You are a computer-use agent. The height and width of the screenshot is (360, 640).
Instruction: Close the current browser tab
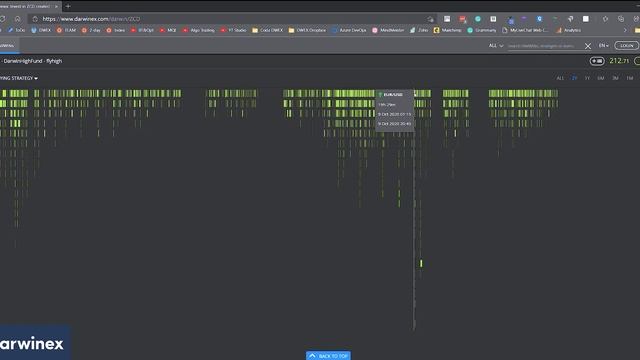(56, 6)
